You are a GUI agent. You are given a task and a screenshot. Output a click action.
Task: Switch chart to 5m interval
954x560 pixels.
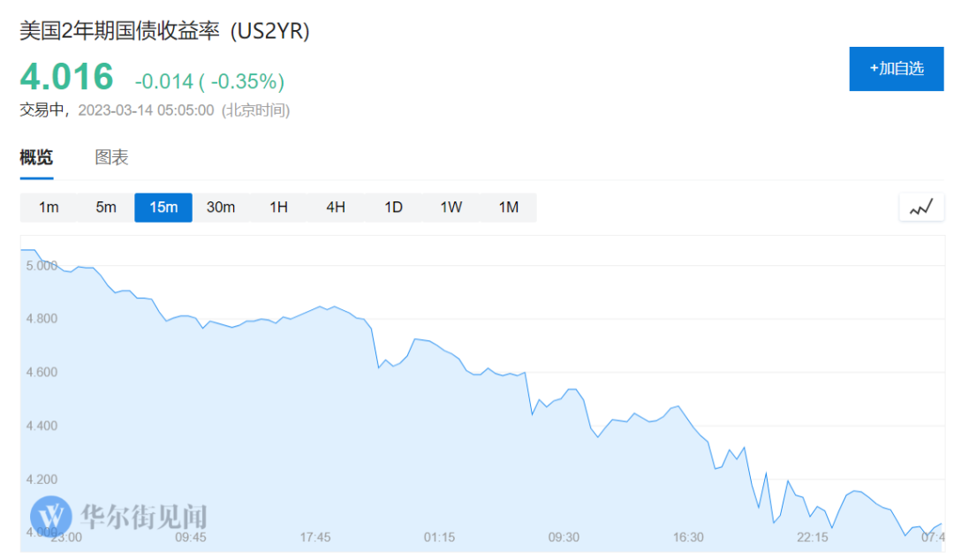(x=106, y=208)
